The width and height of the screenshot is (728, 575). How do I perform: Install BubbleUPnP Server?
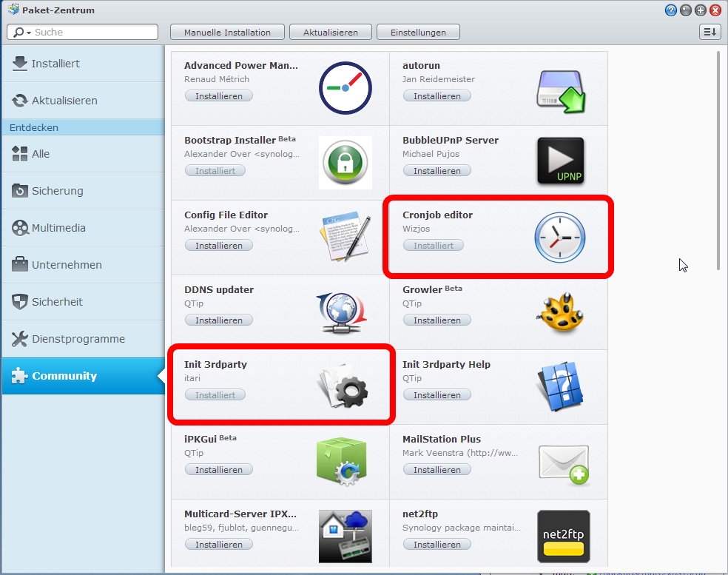(437, 170)
